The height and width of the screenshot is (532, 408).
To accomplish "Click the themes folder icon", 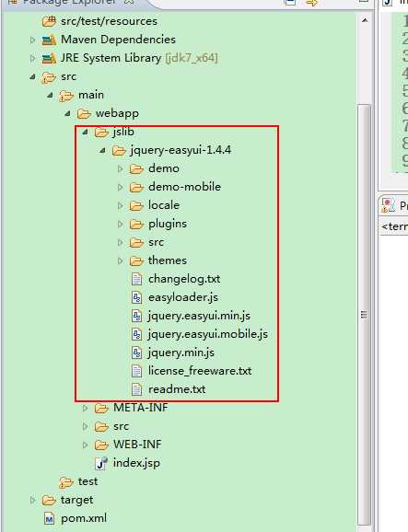I will tap(136, 260).
